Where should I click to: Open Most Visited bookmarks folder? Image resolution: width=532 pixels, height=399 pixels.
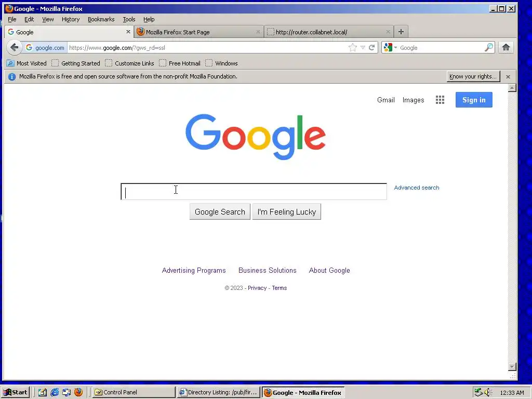coord(26,63)
